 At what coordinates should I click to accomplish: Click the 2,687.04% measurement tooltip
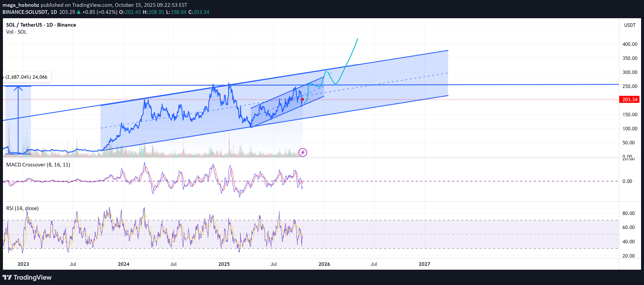pos(26,77)
